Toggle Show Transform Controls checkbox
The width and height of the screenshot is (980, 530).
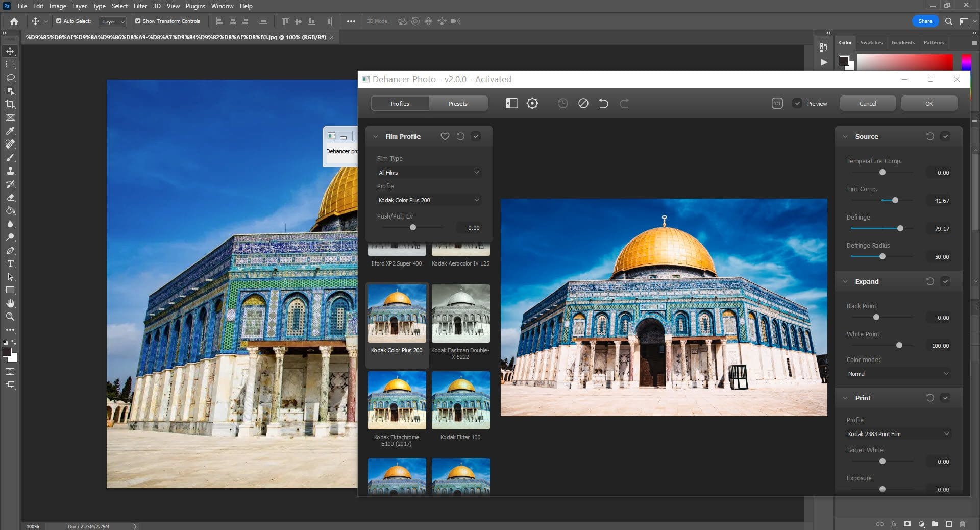coord(138,21)
